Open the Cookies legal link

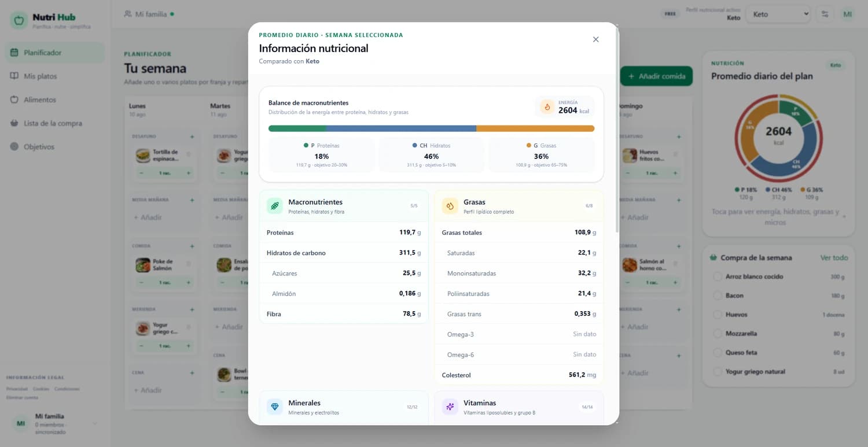(x=41, y=389)
